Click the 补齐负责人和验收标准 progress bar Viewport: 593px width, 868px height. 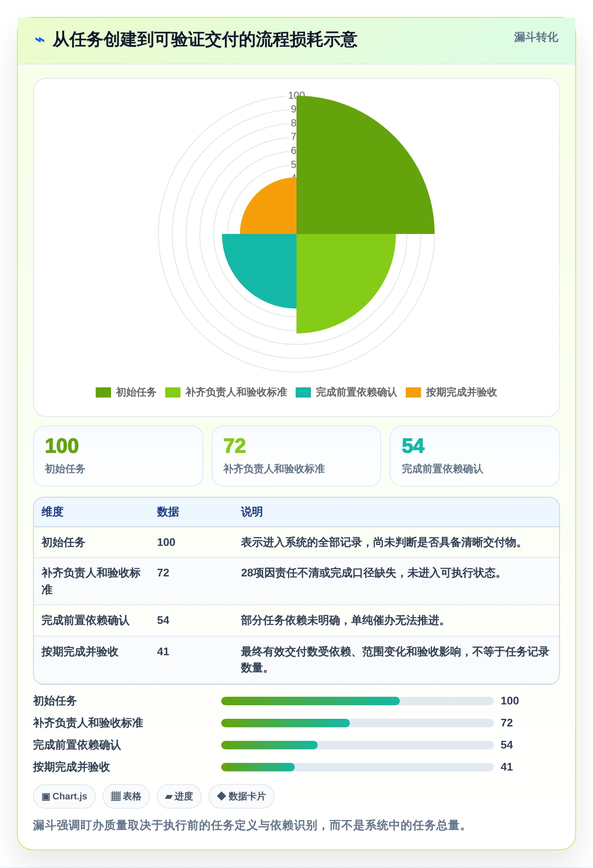[357, 723]
